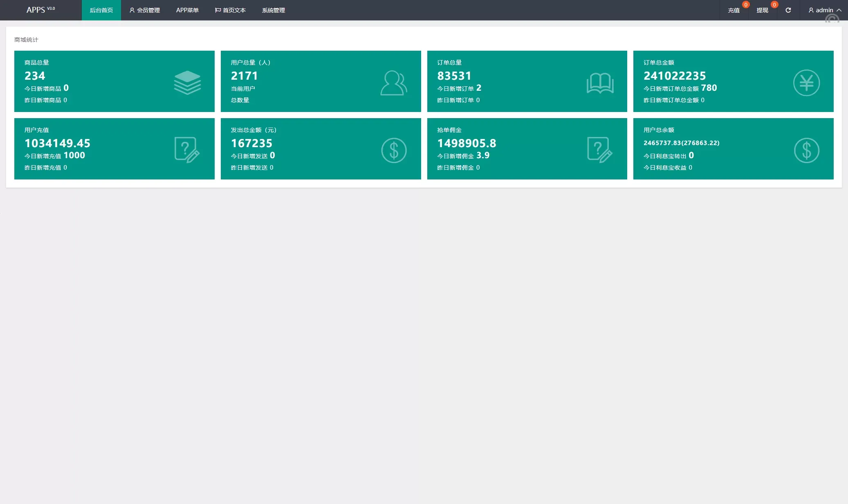This screenshot has height=504, width=848.
Task: Click yen circle icon on 订单总金额 card
Action: click(x=806, y=83)
